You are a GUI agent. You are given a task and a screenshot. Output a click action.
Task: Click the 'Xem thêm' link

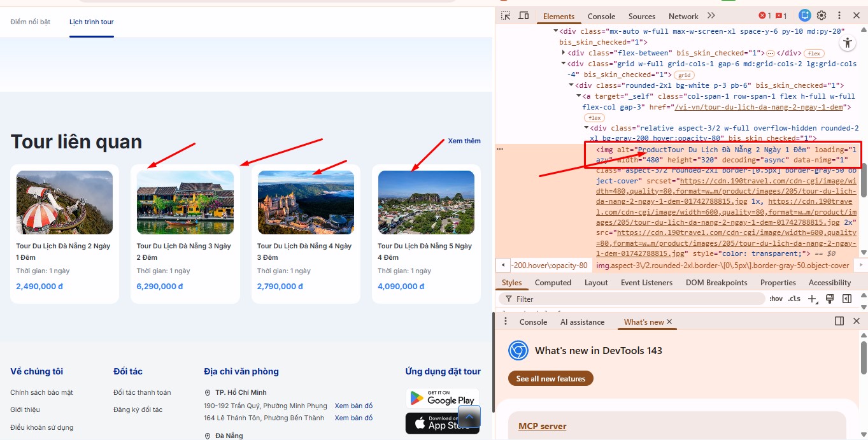tap(464, 141)
